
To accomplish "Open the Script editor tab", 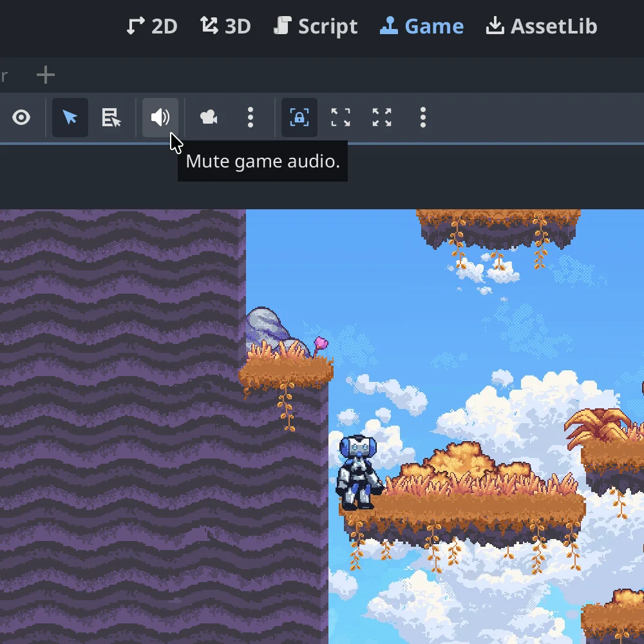I will tap(316, 26).
